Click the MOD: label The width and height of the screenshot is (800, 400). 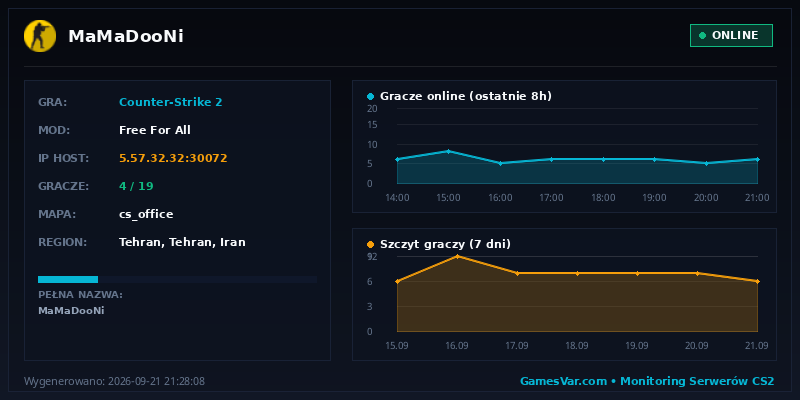(54, 130)
